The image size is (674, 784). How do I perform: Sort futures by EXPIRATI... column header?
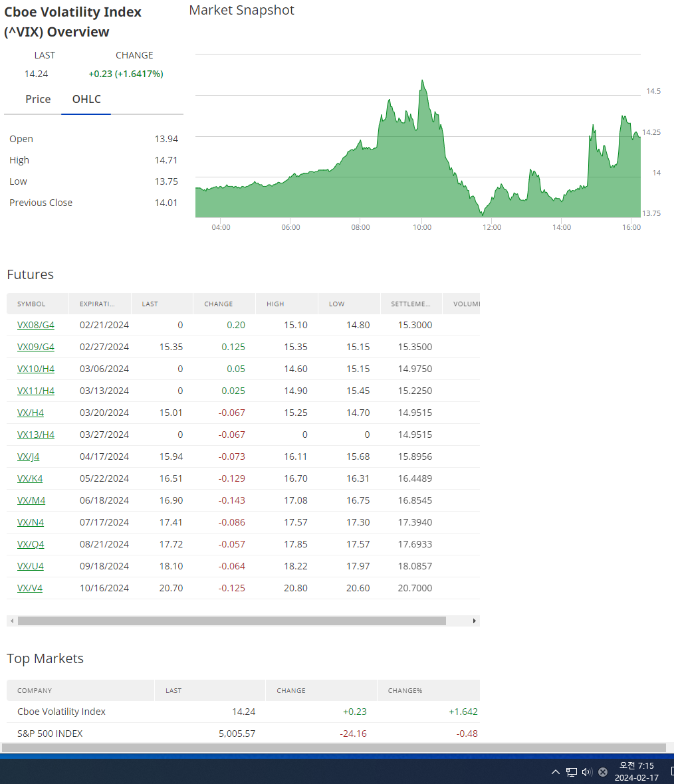click(100, 304)
